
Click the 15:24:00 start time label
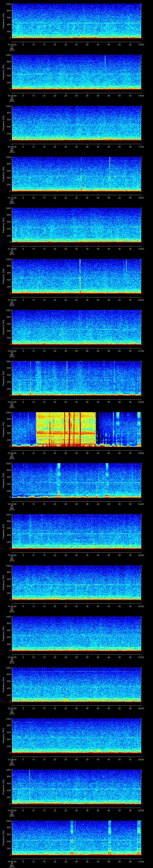click(12, 555)
